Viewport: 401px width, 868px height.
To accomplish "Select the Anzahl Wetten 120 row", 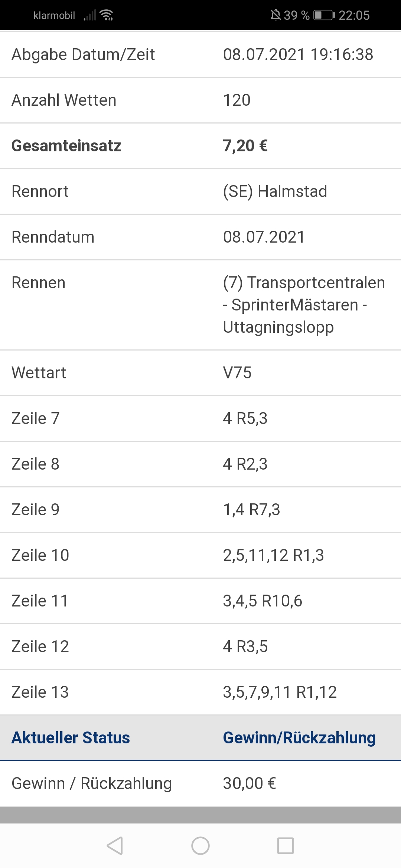I will (x=200, y=100).
